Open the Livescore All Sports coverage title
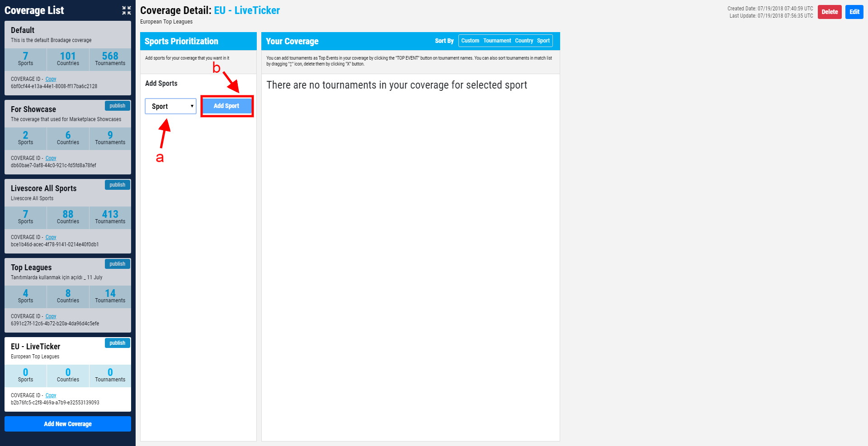This screenshot has height=446, width=868. pyautogui.click(x=44, y=188)
